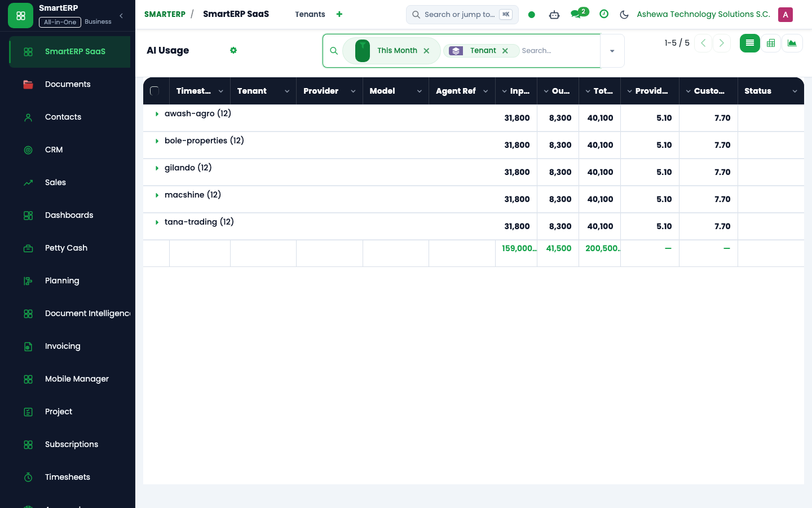
Task: Sort by Output tokens column
Action: click(x=558, y=91)
